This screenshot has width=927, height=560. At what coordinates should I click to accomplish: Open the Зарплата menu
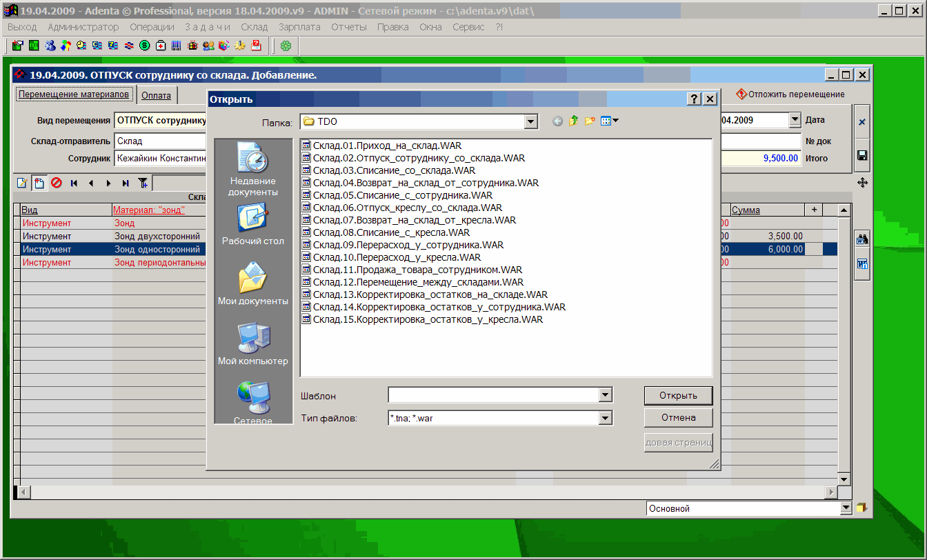coord(299,27)
